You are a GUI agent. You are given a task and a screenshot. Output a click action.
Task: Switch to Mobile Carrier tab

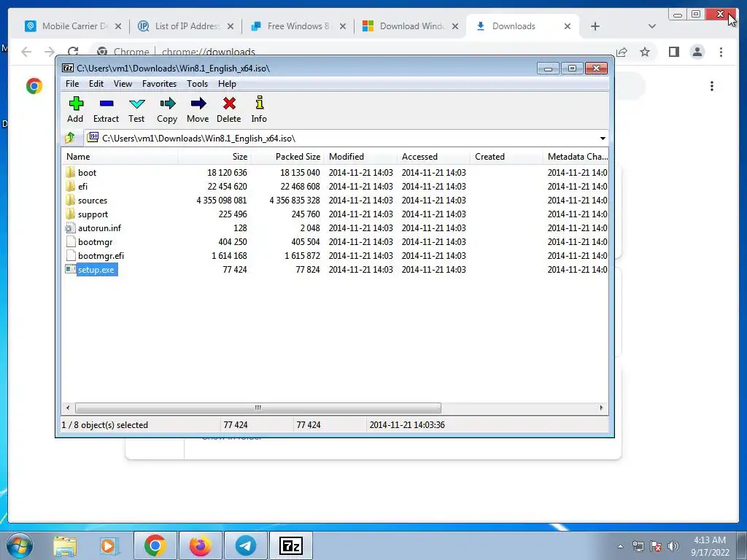[74, 26]
